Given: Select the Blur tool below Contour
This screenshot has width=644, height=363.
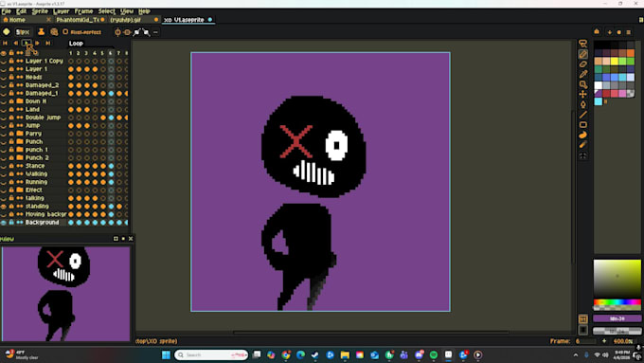Looking at the screenshot, I should (582, 145).
